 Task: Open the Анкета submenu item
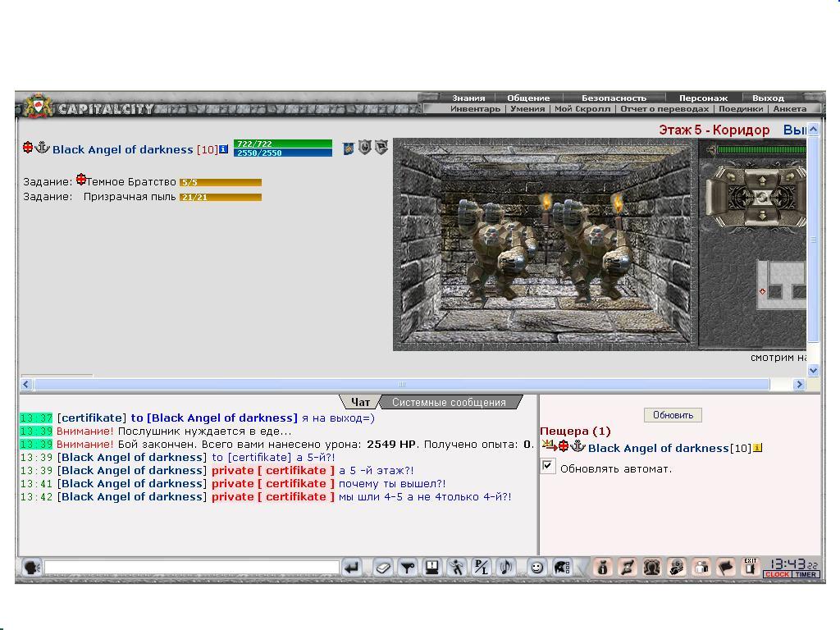tap(790, 109)
